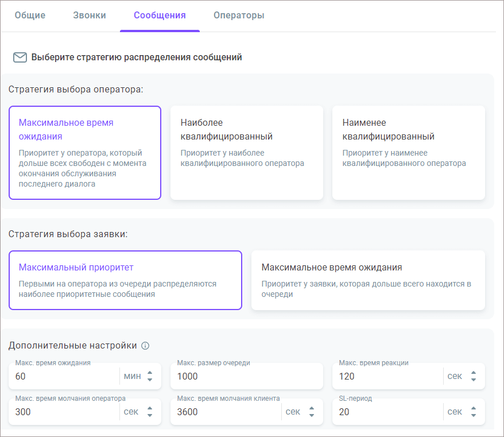Switch to the Общие tab

tap(30, 15)
